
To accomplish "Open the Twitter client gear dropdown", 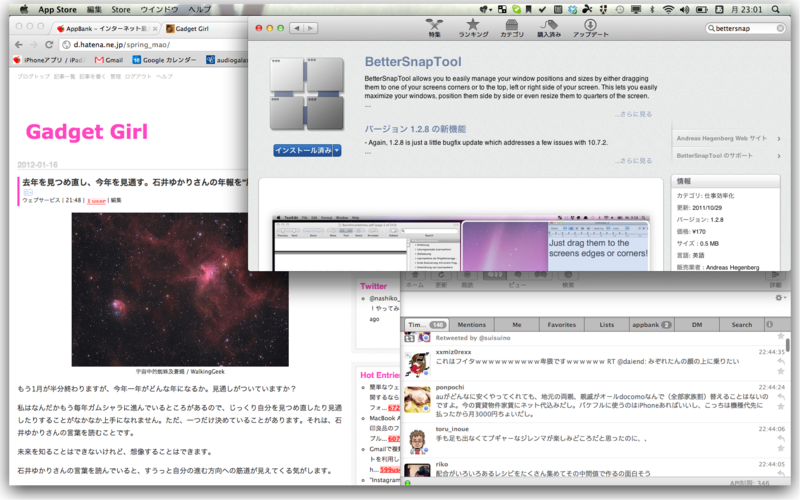I will [781, 297].
